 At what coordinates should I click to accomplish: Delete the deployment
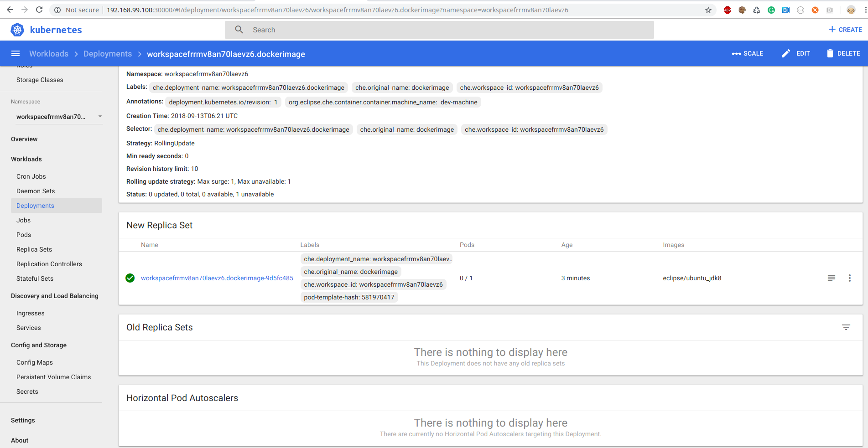(x=843, y=53)
